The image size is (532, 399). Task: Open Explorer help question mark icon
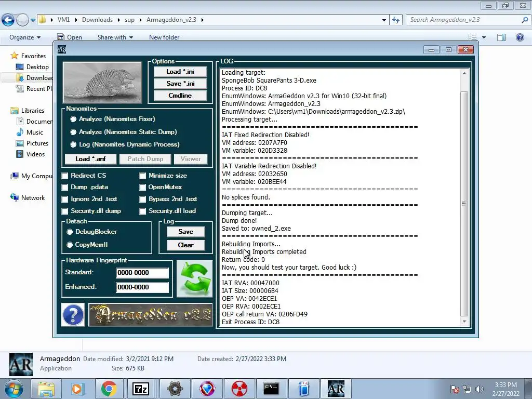pyautogui.click(x=520, y=37)
